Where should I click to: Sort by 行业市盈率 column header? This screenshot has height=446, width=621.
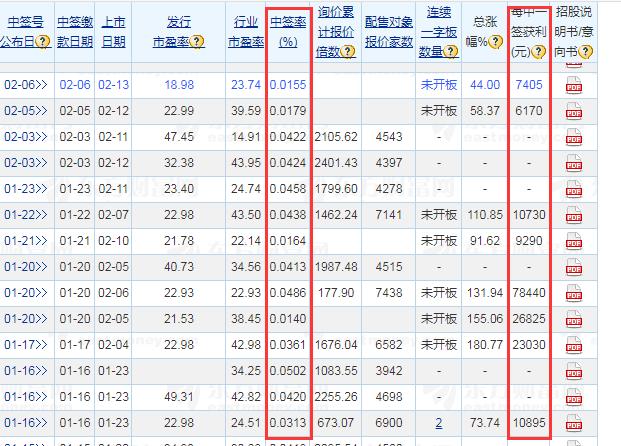point(246,32)
